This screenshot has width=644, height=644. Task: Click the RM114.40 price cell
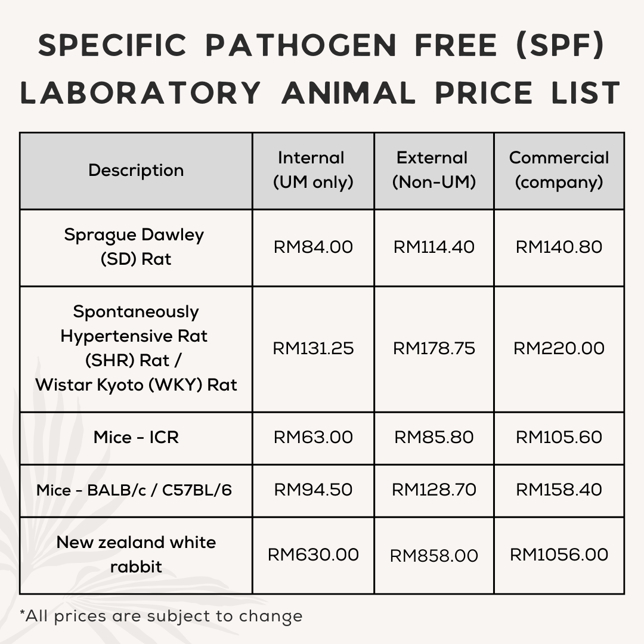click(x=434, y=247)
